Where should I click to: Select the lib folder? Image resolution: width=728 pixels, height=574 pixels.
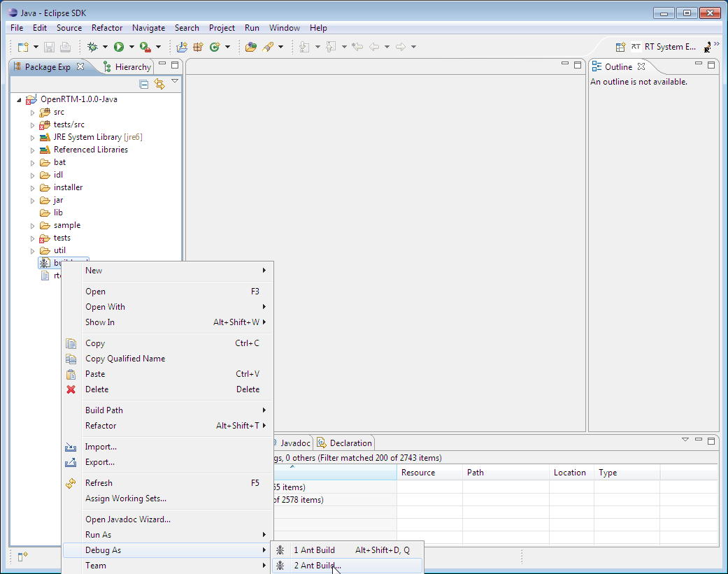(x=58, y=213)
